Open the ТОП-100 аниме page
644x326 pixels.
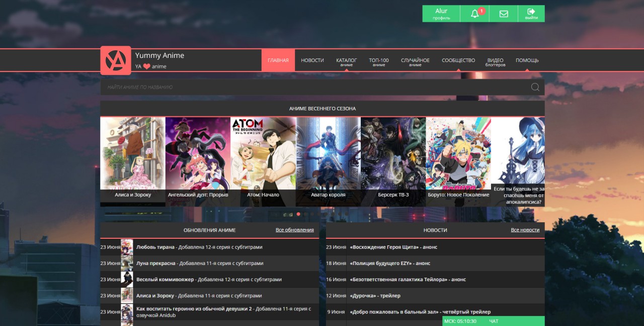coord(378,60)
